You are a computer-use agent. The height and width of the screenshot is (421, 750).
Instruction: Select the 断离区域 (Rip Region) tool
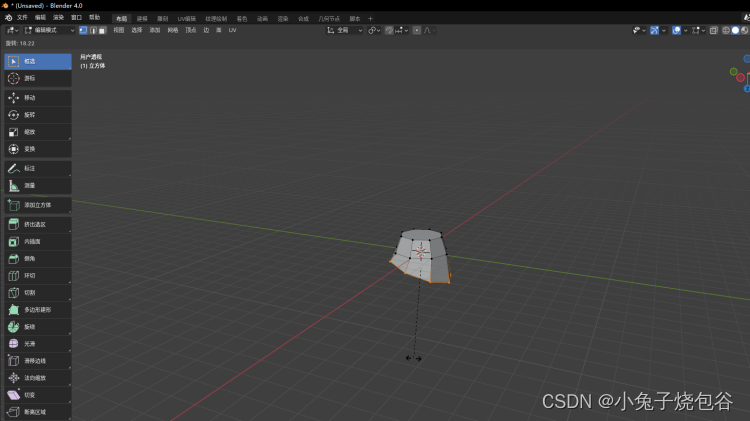point(38,412)
